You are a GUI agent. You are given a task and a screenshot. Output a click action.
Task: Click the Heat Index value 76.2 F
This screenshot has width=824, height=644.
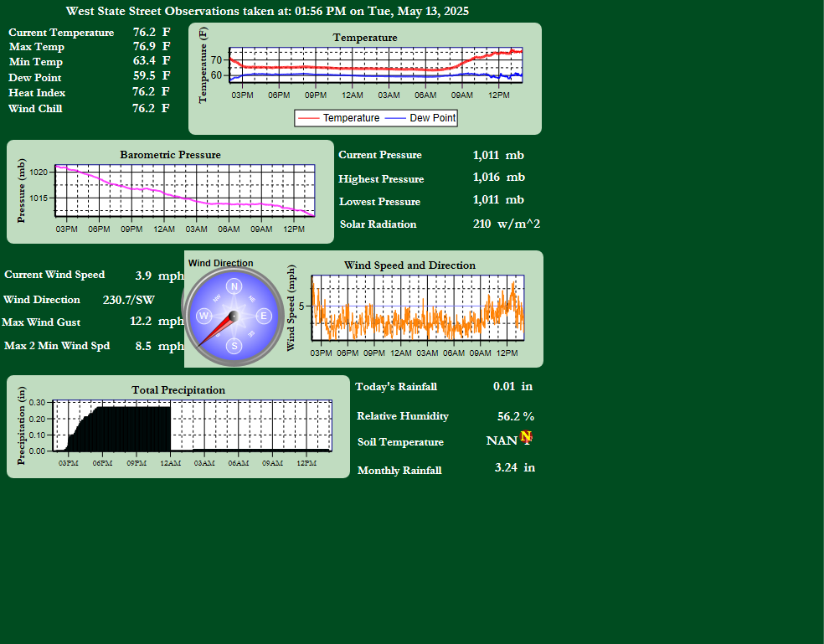tap(151, 91)
